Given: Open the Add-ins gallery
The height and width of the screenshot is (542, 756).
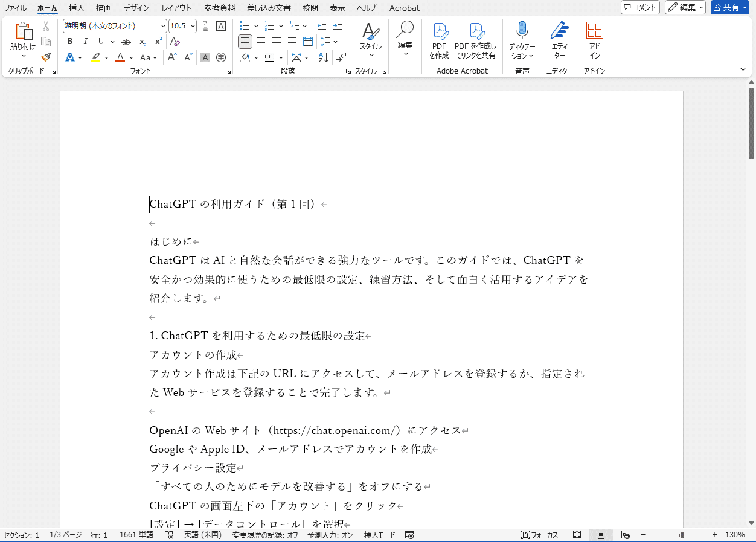Looking at the screenshot, I should [595, 41].
